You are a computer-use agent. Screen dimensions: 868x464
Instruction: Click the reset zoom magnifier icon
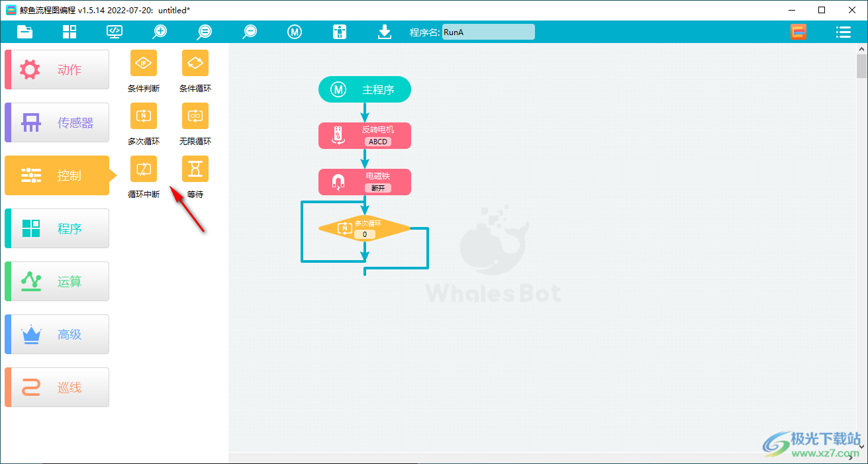[205, 32]
